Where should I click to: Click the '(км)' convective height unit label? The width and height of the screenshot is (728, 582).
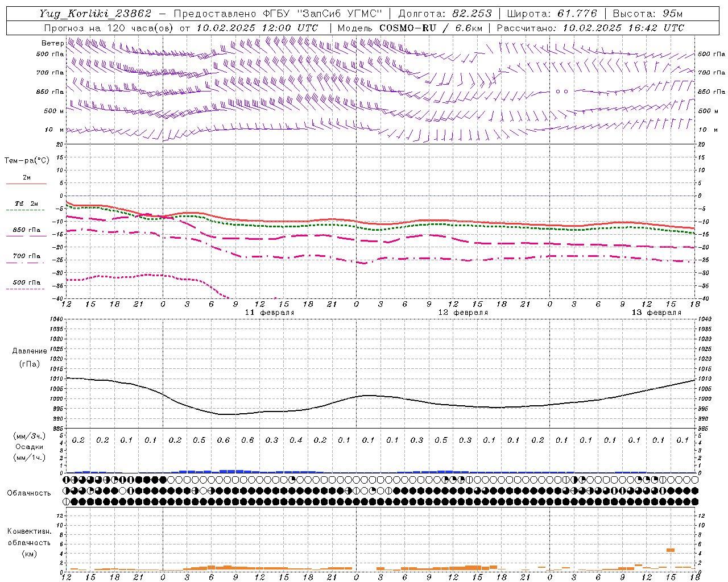click(x=30, y=554)
